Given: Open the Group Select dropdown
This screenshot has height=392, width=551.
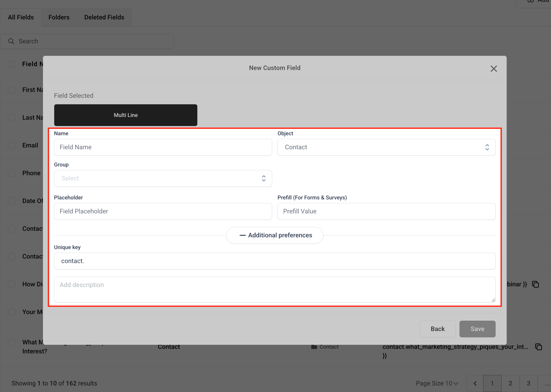Looking at the screenshot, I should pos(163,178).
